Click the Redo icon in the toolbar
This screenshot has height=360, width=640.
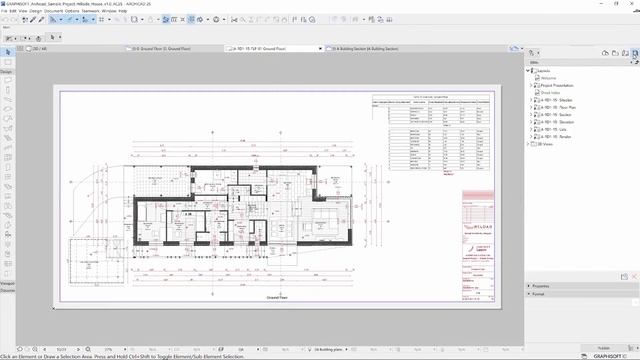pyautogui.click(x=14, y=20)
